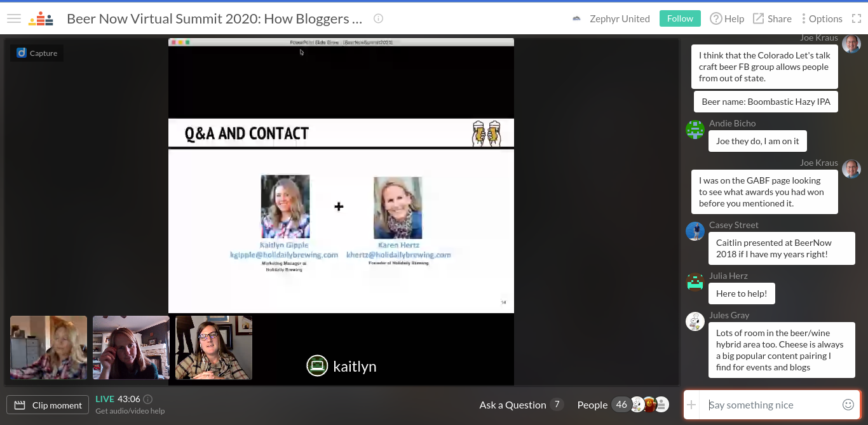Image resolution: width=868 pixels, height=425 pixels.
Task: Click the Get audio/video help link
Action: [x=130, y=411]
